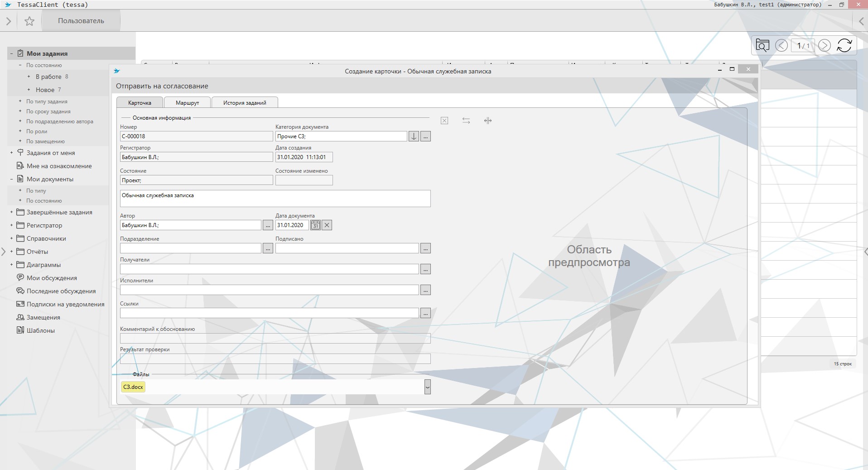Open Категория документа dropdown arrow

point(414,136)
